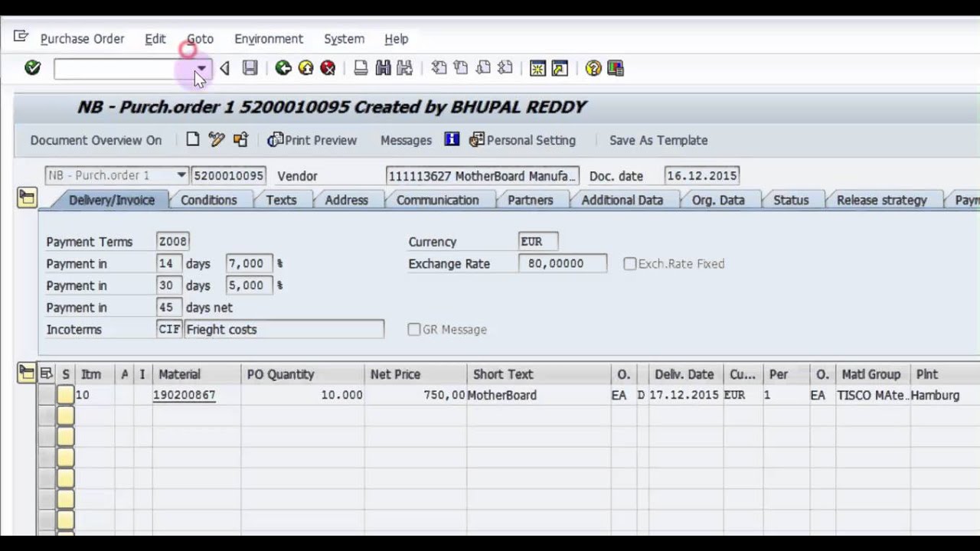The image size is (980, 551).
Task: Switch to the Conditions tab
Action: [208, 200]
